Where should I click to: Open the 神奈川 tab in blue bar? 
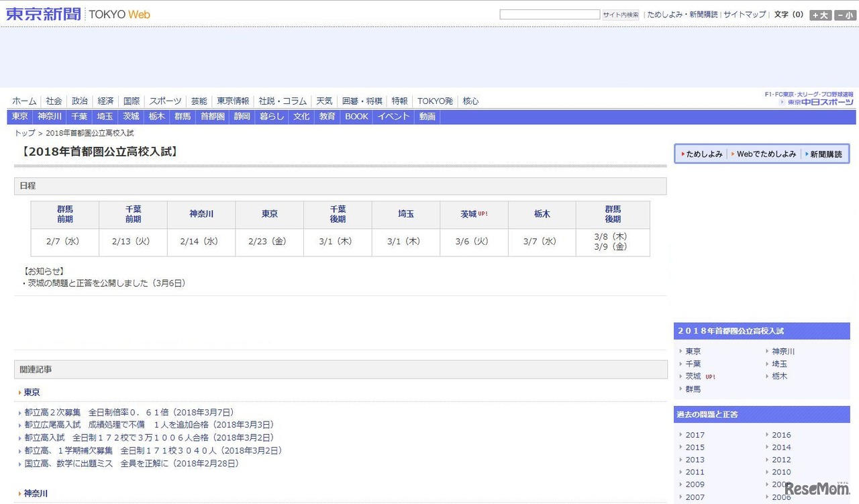click(x=50, y=117)
